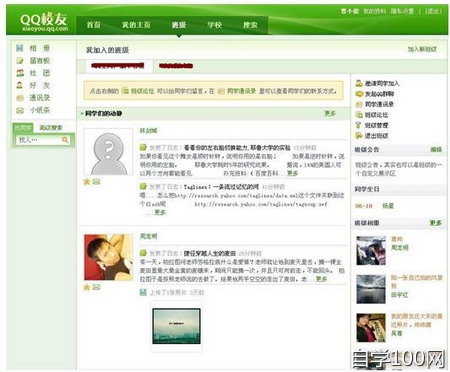The height and width of the screenshot is (372, 450).
Task: Click the log icon beside the Taglines post
Action: (143, 186)
